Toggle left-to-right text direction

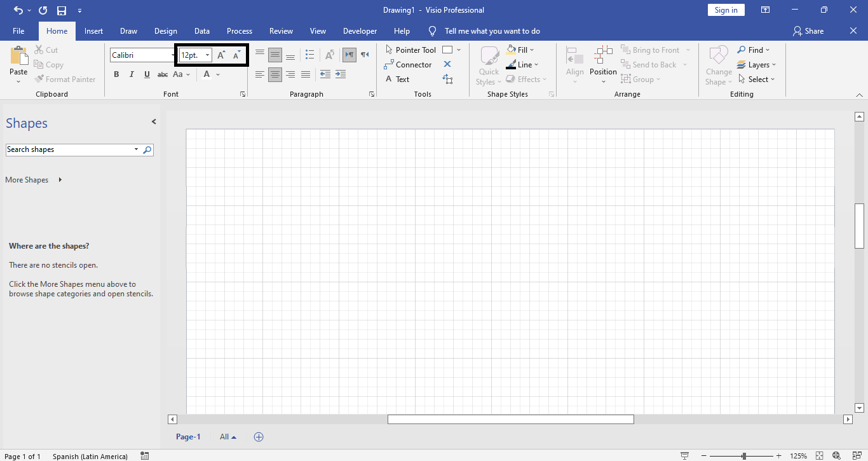tap(349, 55)
